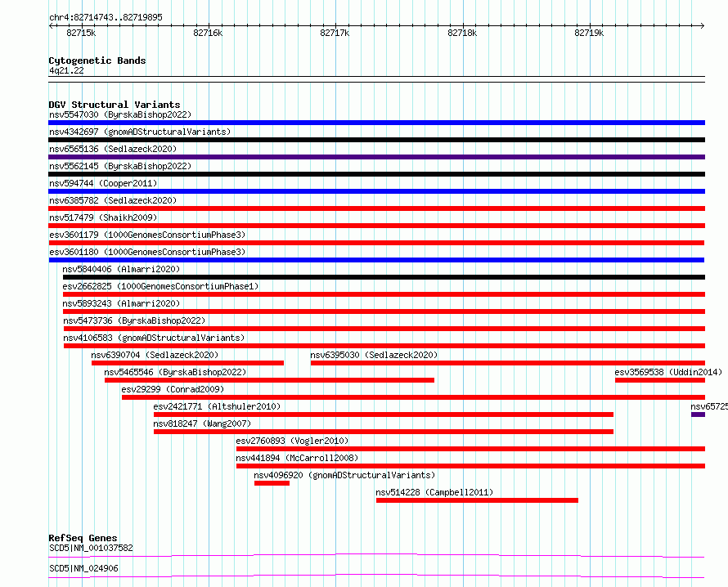The image size is (728, 587).
Task: Select esv3601180 1000GenomesConsortiumPhase3 label
Action: point(147,252)
